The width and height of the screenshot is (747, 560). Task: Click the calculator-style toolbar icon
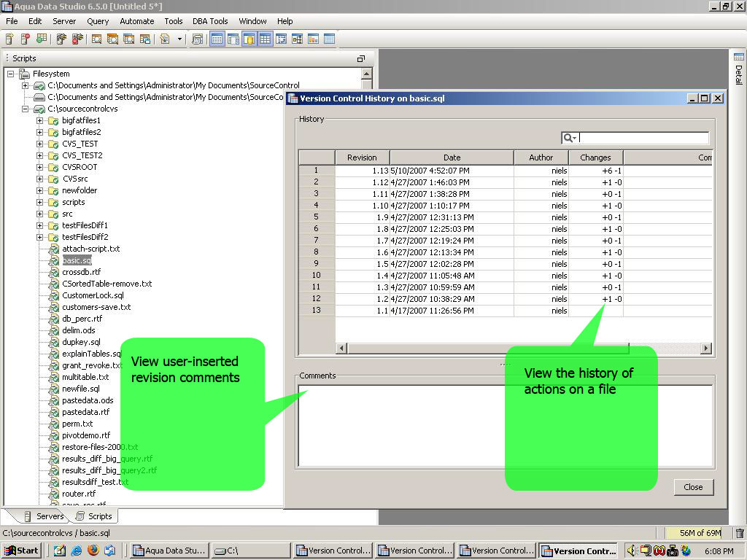pos(197,39)
